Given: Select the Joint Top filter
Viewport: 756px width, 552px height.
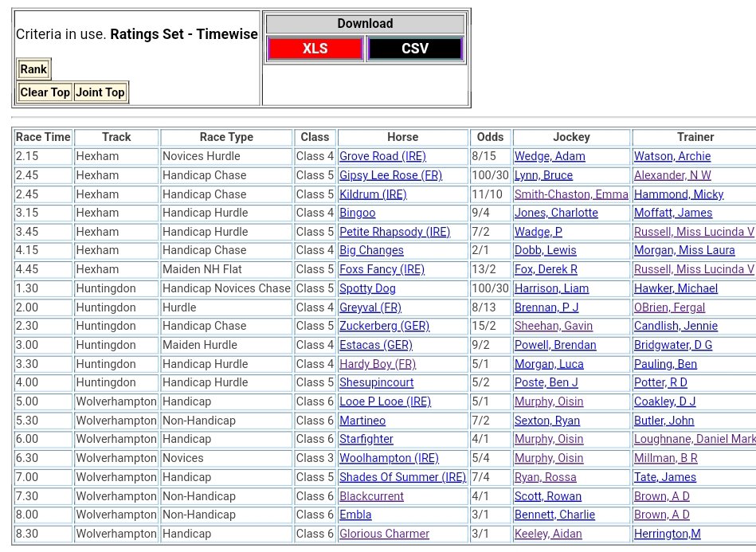Looking at the screenshot, I should pos(100,92).
